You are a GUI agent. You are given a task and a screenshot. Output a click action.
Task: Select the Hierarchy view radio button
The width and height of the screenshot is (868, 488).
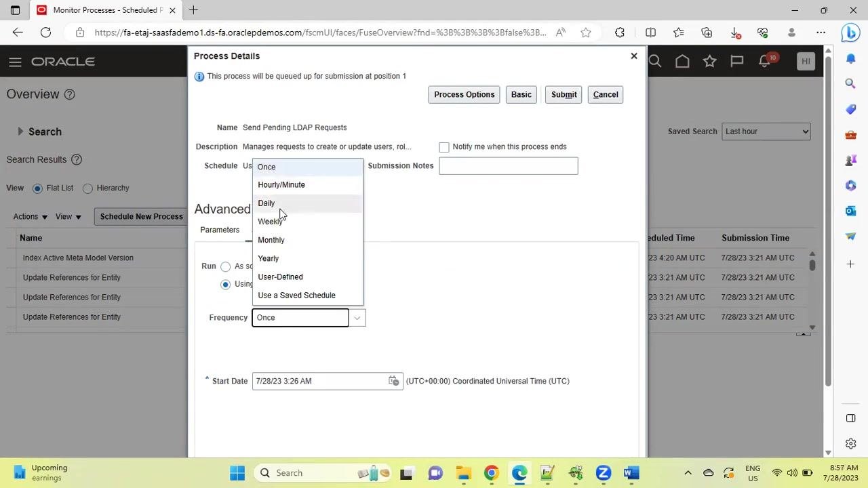point(87,188)
